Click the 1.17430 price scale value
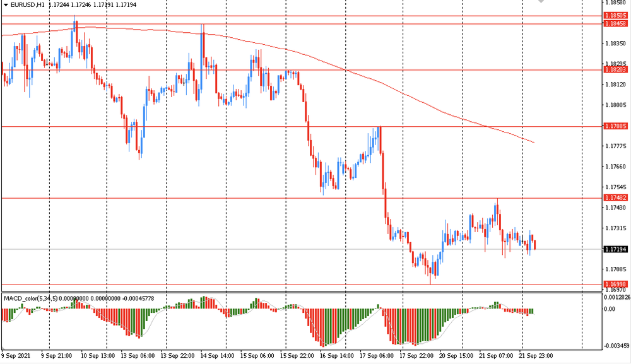631x364 pixels. pos(616,208)
